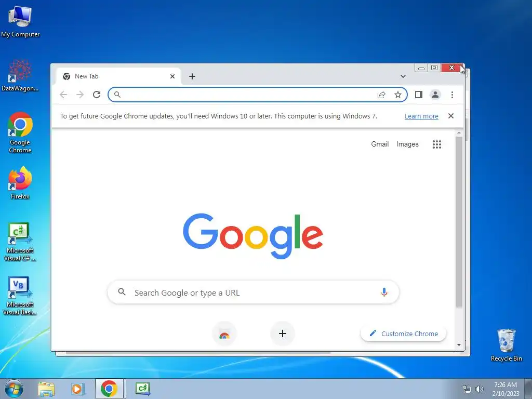Image resolution: width=532 pixels, height=399 pixels.
Task: Open the Windows Start menu
Action: (x=14, y=389)
